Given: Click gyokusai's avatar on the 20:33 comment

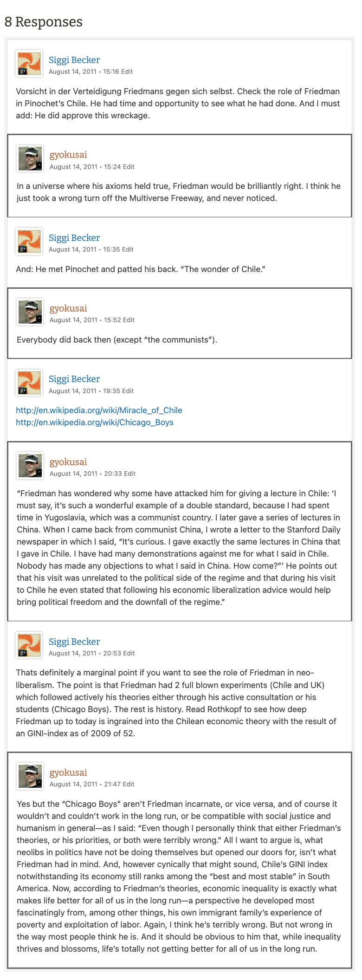Looking at the screenshot, I should (x=30, y=466).
